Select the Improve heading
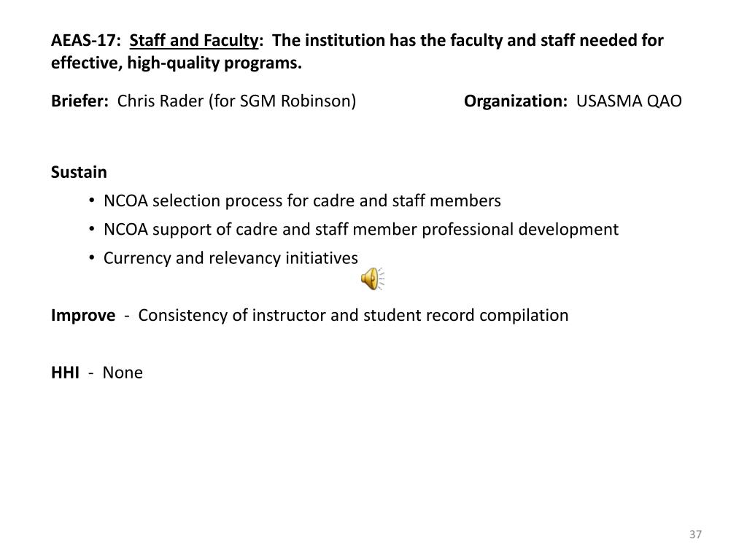747x560 pixels. (x=83, y=315)
